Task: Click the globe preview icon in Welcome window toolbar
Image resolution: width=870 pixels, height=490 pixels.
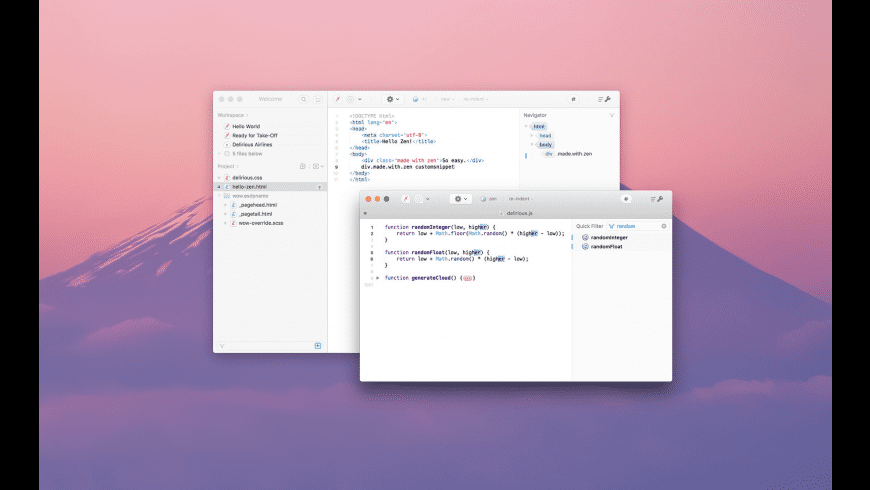Action: click(x=416, y=99)
